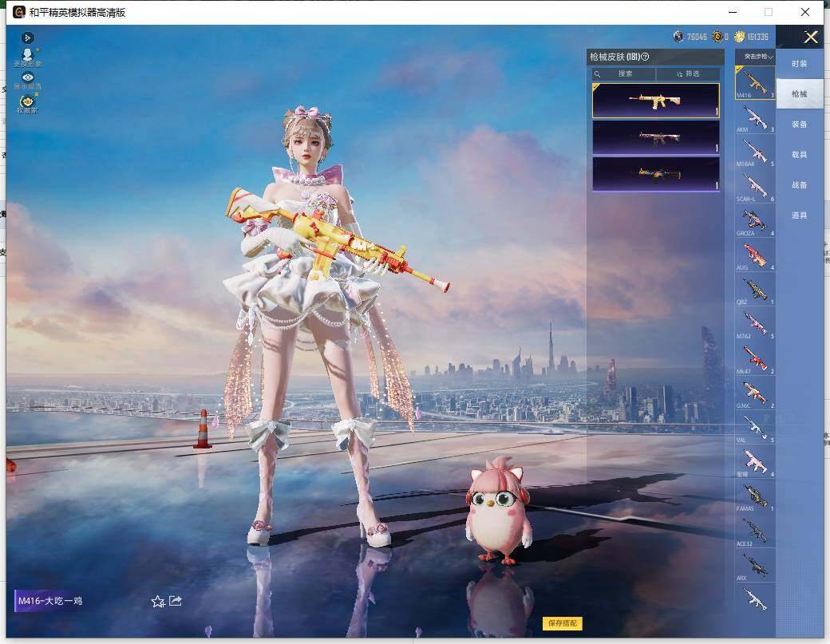
Task: Select the AUG weapon icon
Action: [x=755, y=255]
